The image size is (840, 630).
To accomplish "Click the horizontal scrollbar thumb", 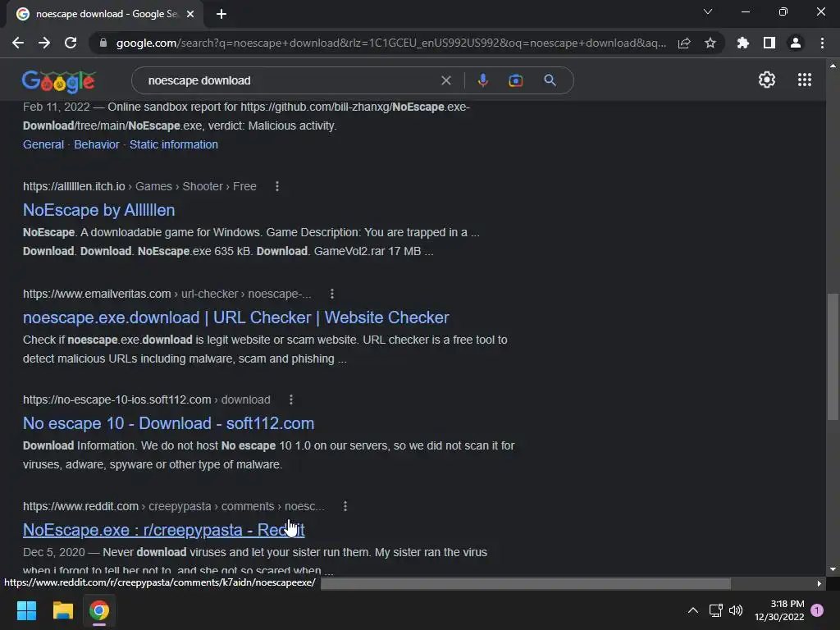I will (526, 583).
